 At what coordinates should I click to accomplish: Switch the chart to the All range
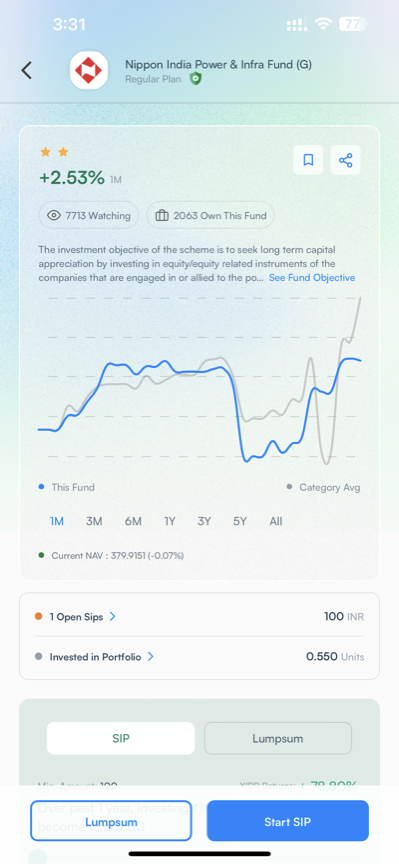pyautogui.click(x=276, y=521)
